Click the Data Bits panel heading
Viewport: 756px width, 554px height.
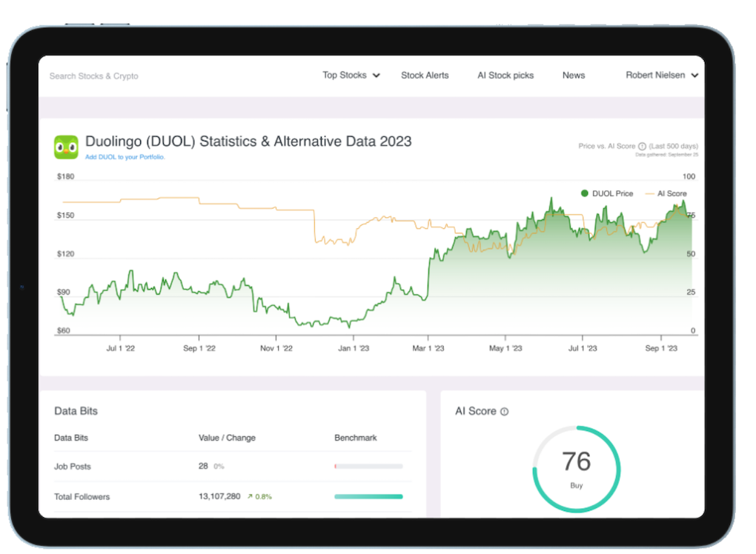(76, 411)
